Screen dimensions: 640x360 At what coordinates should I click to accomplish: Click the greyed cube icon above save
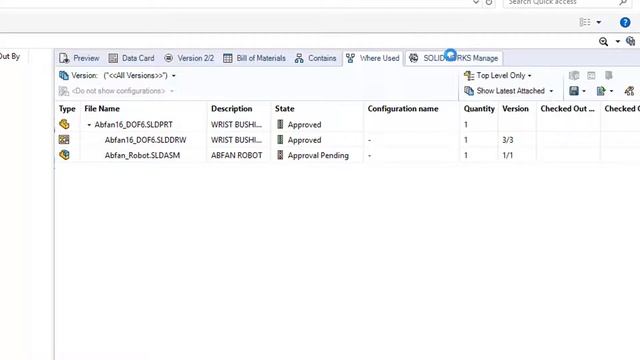[x=574, y=76]
